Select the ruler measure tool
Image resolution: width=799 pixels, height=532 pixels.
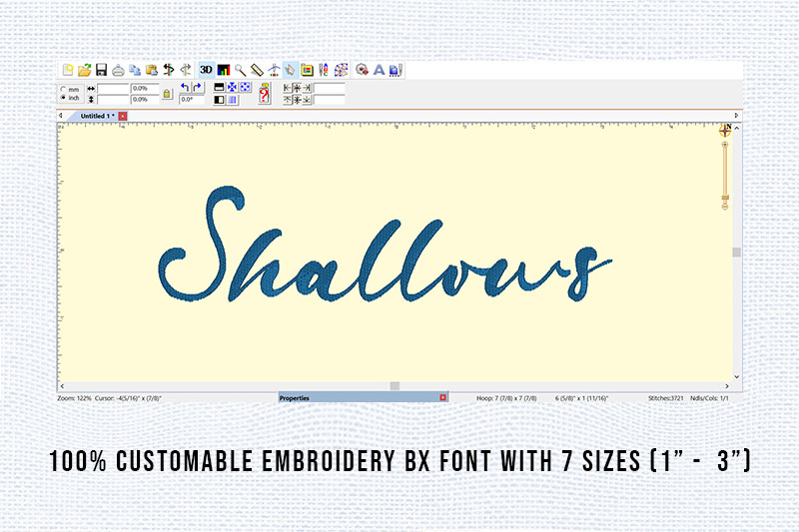click(x=257, y=70)
